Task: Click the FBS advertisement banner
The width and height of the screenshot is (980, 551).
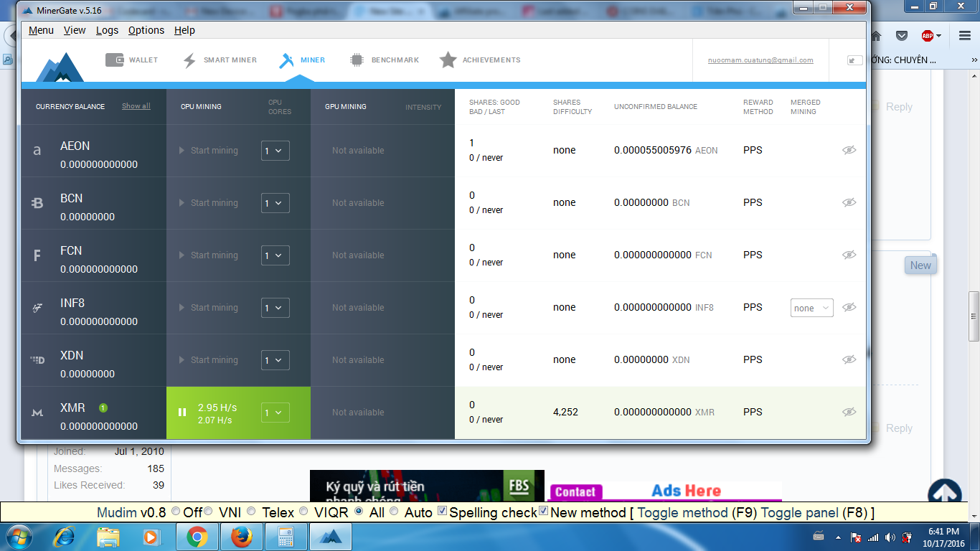Action: [x=427, y=486]
